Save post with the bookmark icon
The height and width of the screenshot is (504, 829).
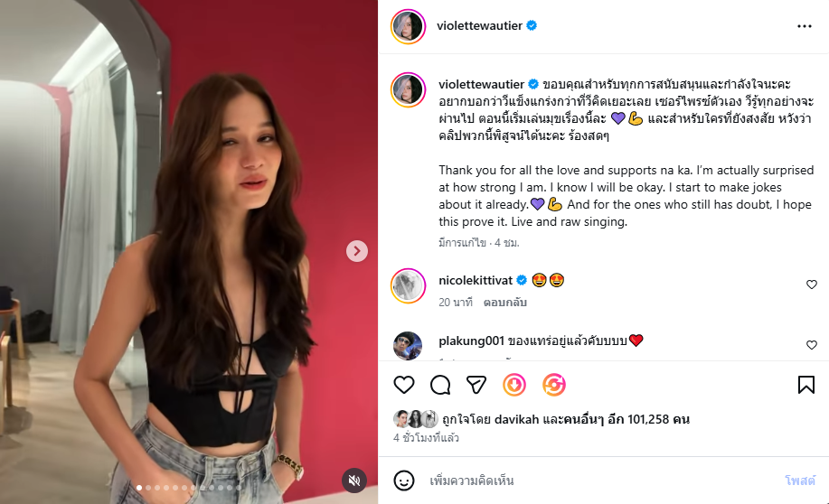pos(805,385)
